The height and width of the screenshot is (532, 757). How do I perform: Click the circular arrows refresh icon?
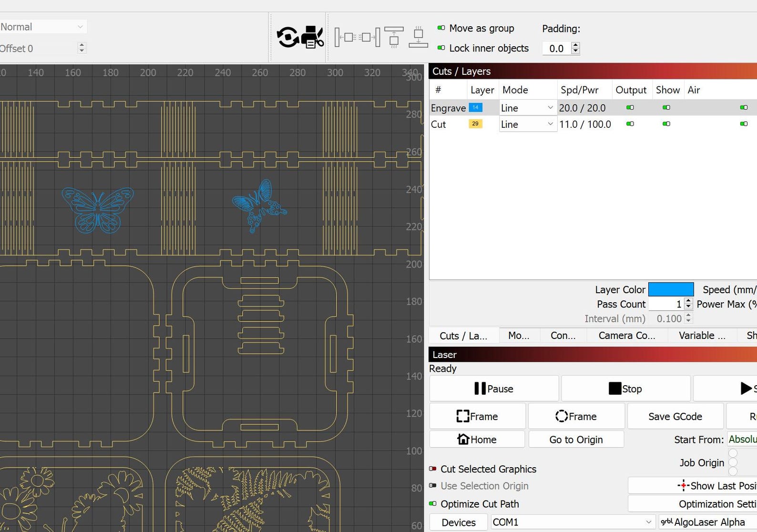(287, 37)
